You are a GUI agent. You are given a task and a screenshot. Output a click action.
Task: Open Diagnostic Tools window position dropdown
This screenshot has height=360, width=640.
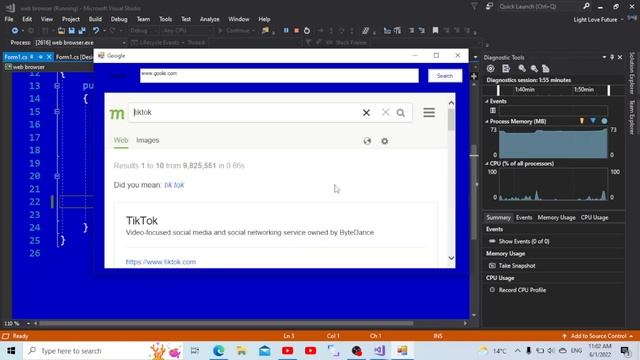tap(604, 57)
